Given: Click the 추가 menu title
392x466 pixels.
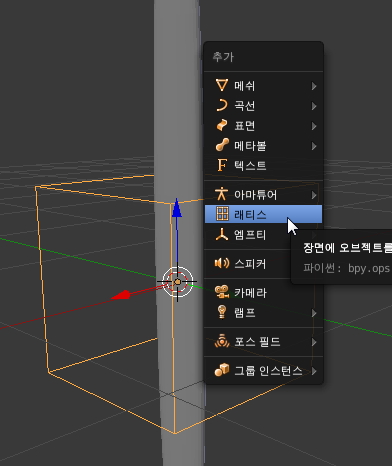Looking at the screenshot, I should coord(223,57).
